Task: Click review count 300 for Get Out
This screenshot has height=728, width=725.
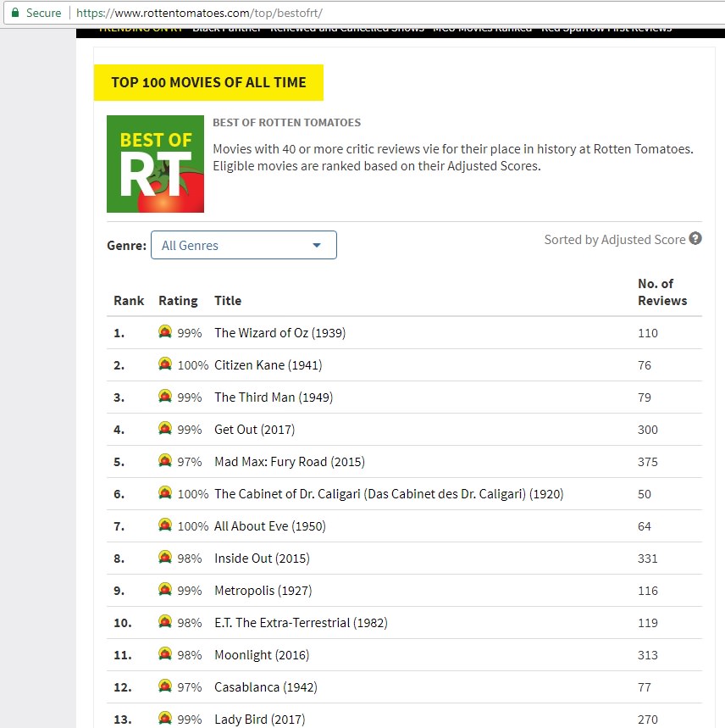Action: click(x=648, y=430)
